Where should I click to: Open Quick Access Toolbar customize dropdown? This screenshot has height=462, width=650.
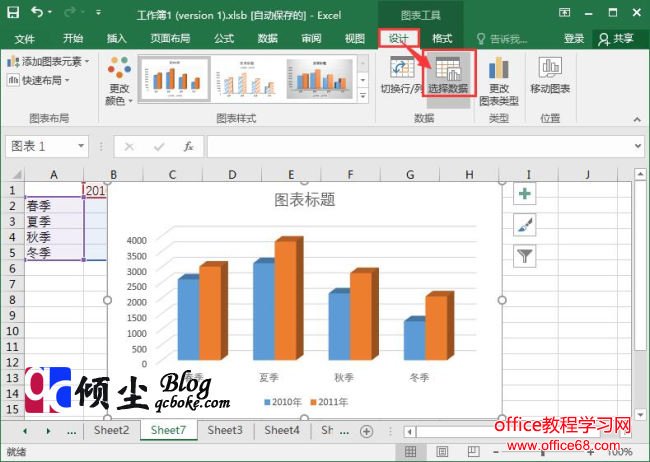point(98,13)
